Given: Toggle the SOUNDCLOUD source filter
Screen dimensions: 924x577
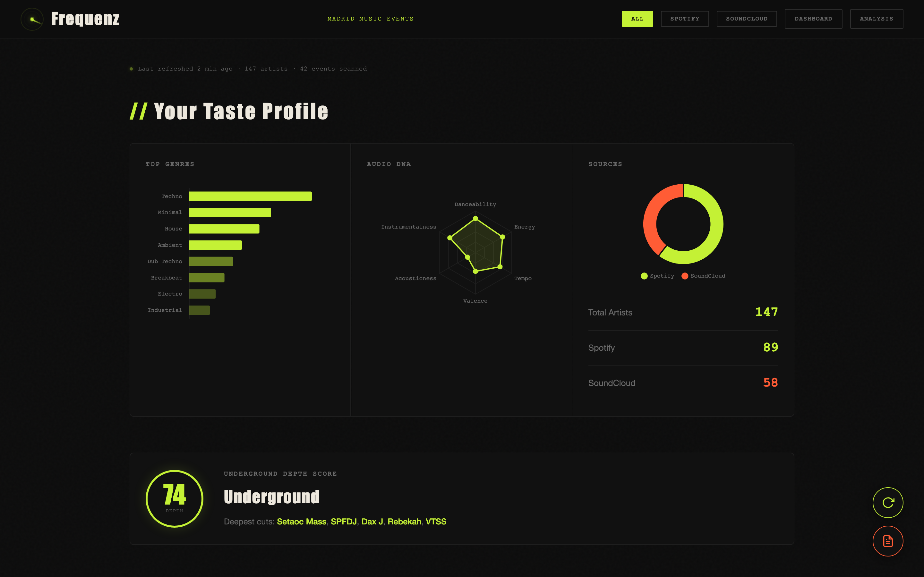Looking at the screenshot, I should click(x=747, y=18).
